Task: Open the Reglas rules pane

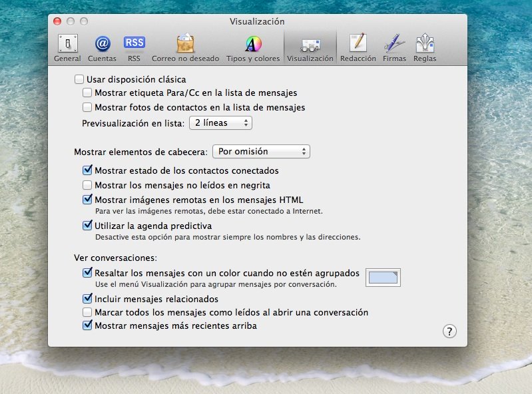Action: click(425, 48)
